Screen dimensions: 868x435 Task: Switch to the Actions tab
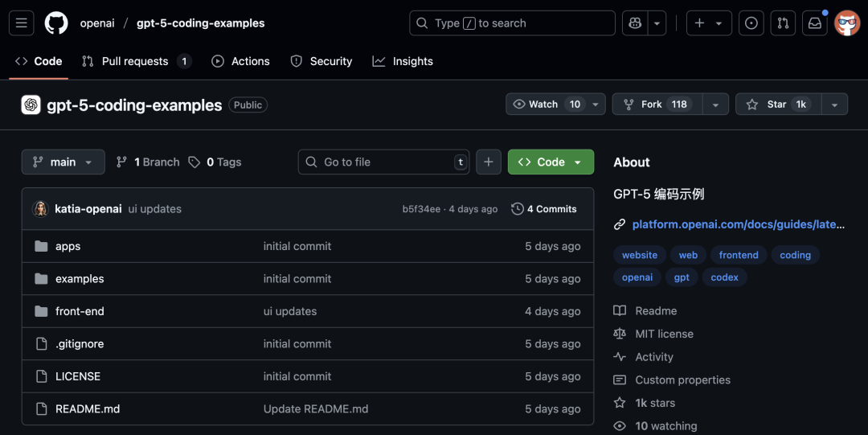241,61
